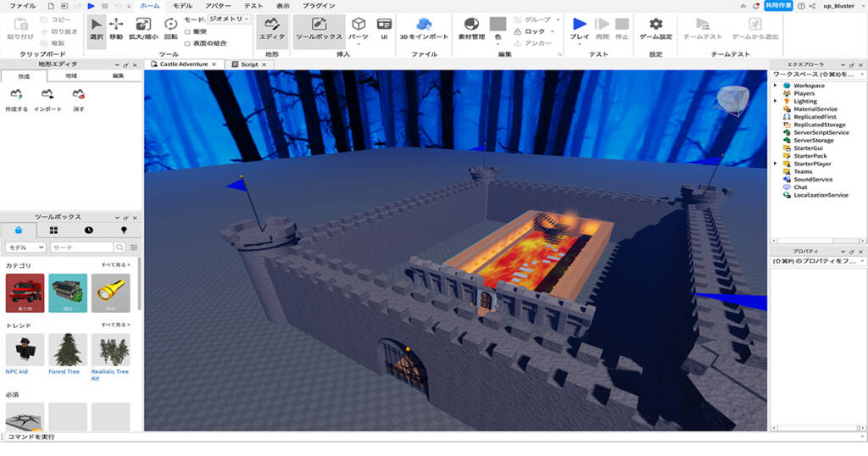Open the モード ジオメトリ dropdown
The width and height of the screenshot is (868, 456).
click(x=229, y=19)
